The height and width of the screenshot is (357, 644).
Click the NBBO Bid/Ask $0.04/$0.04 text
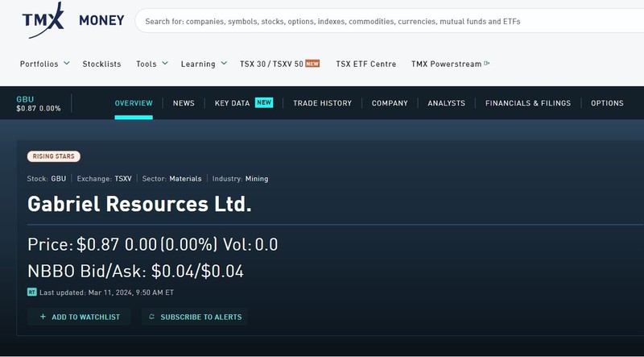[x=135, y=271]
